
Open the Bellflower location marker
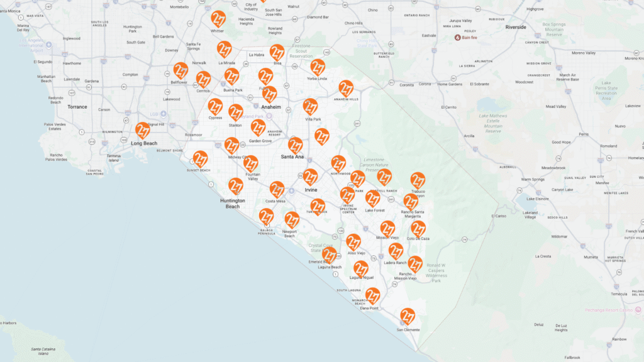[180, 70]
